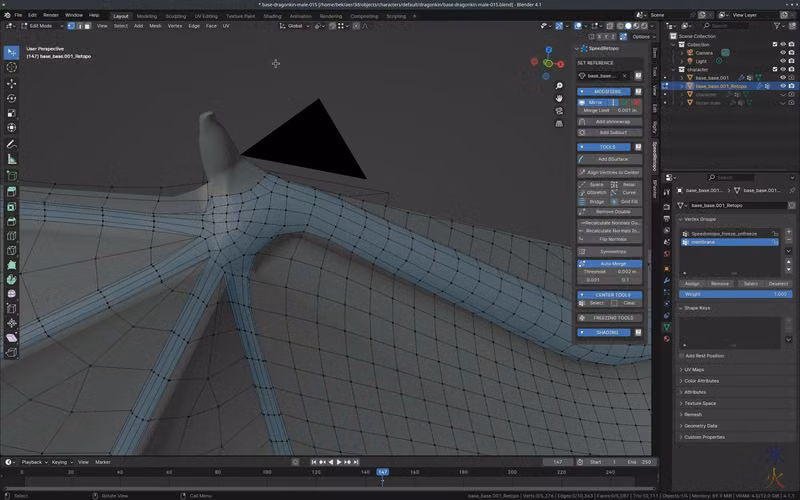Toggle the Add Rest Position checkbox
Image resolution: width=800 pixels, height=500 pixels.
coord(682,356)
